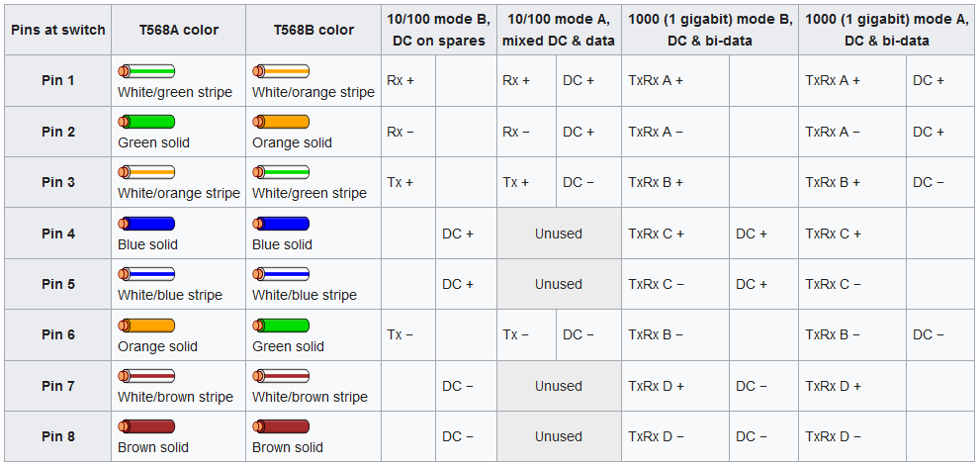The image size is (980, 468).
Task: Click the white/green stripe wire icon under T568A
Action: [146, 71]
